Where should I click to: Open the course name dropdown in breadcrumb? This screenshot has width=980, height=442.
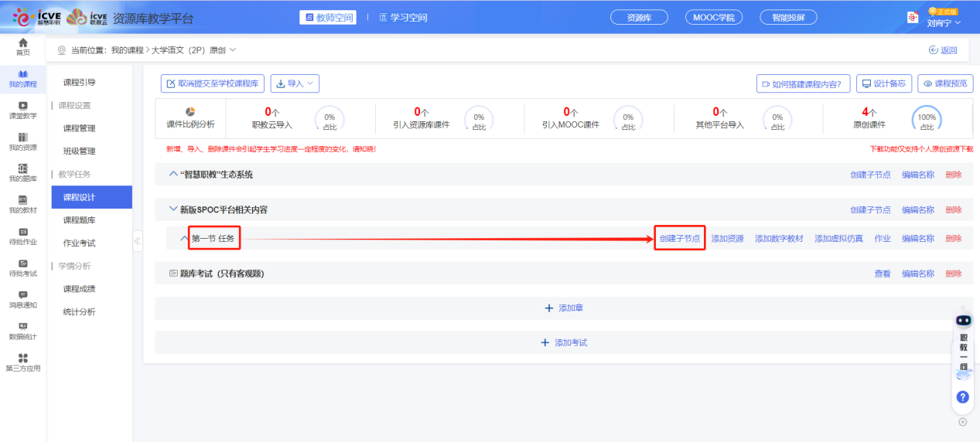[232, 50]
